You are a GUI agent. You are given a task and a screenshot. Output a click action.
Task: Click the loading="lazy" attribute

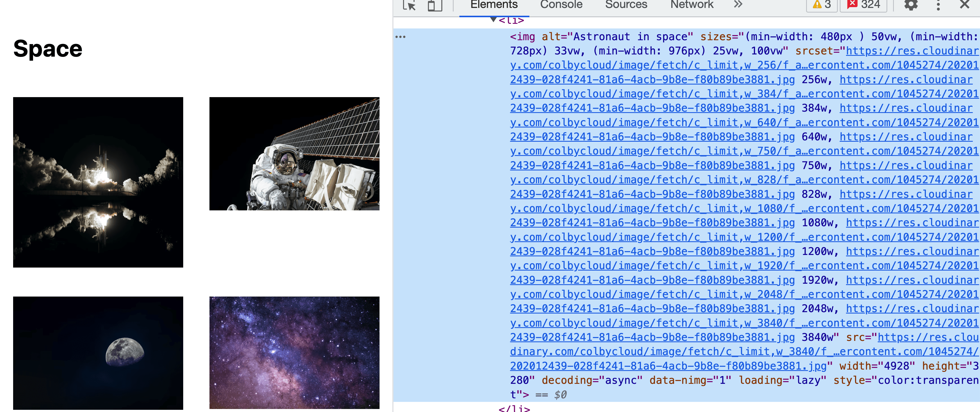pyautogui.click(x=782, y=380)
